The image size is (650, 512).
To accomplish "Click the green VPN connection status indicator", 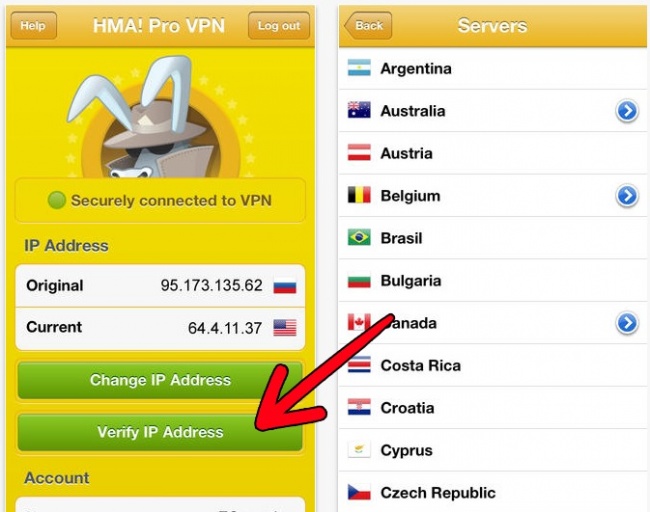I will point(57,200).
